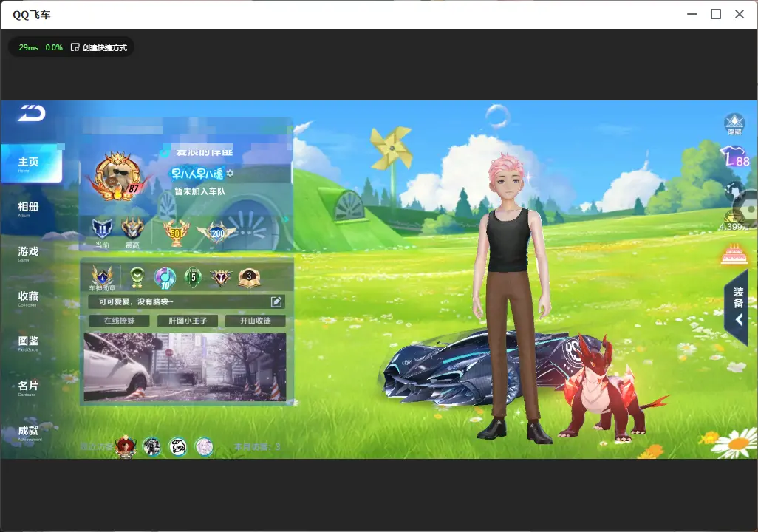
Task: Click the 早八人早八魂 title text
Action: click(x=197, y=173)
